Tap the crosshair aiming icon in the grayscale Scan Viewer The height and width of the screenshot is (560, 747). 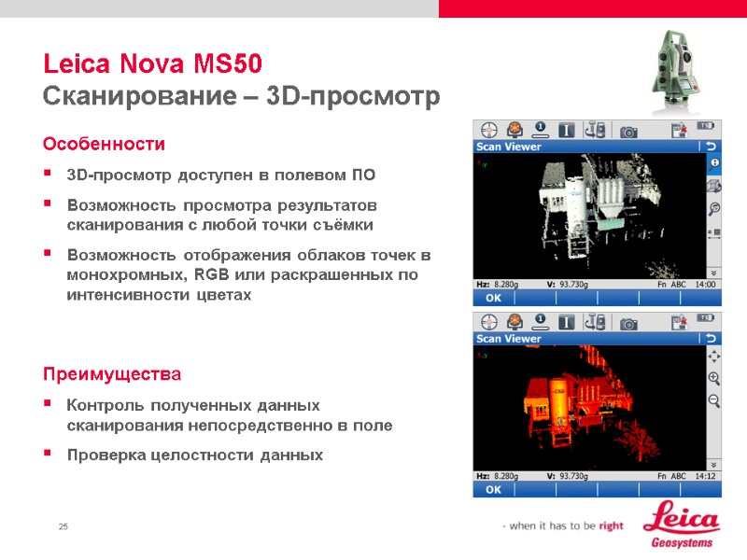point(488,130)
